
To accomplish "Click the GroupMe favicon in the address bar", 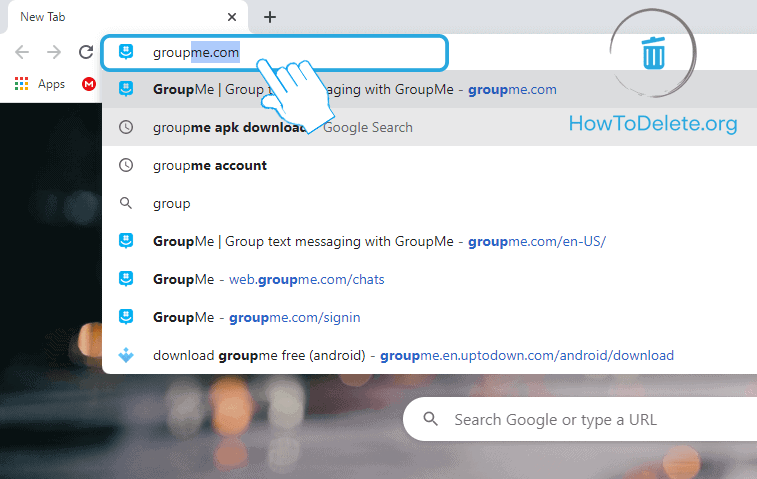I will 126,52.
